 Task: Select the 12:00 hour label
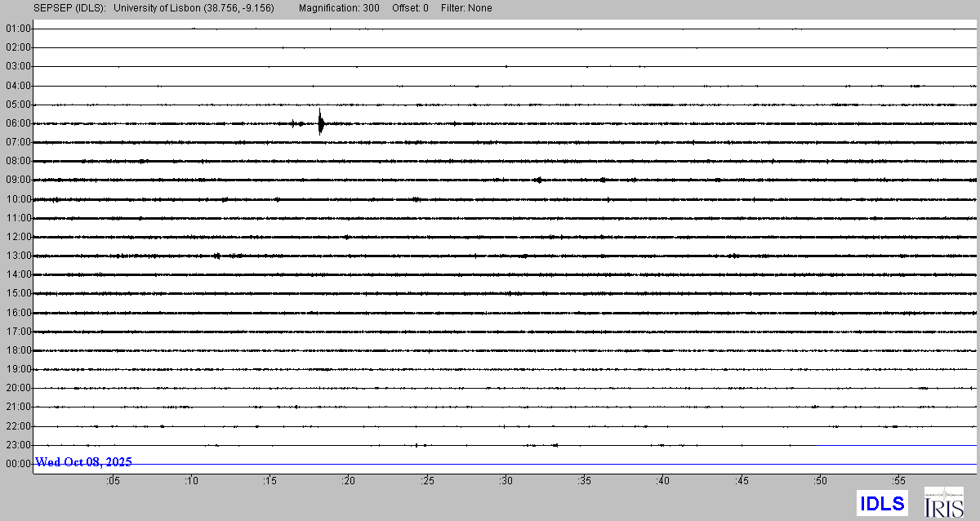pyautogui.click(x=18, y=237)
